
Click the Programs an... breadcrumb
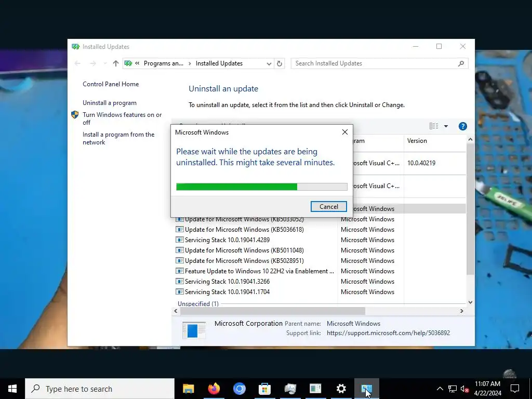click(x=164, y=63)
